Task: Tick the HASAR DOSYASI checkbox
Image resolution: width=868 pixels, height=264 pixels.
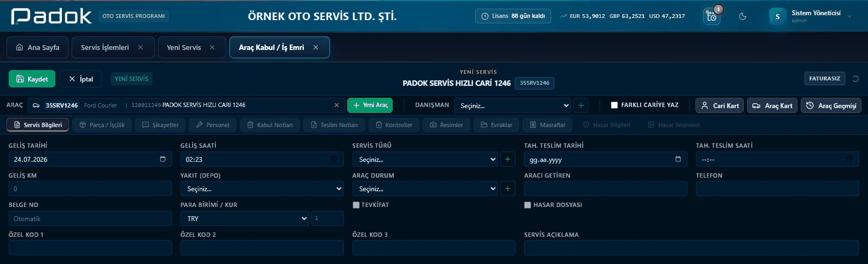Action: click(x=527, y=205)
